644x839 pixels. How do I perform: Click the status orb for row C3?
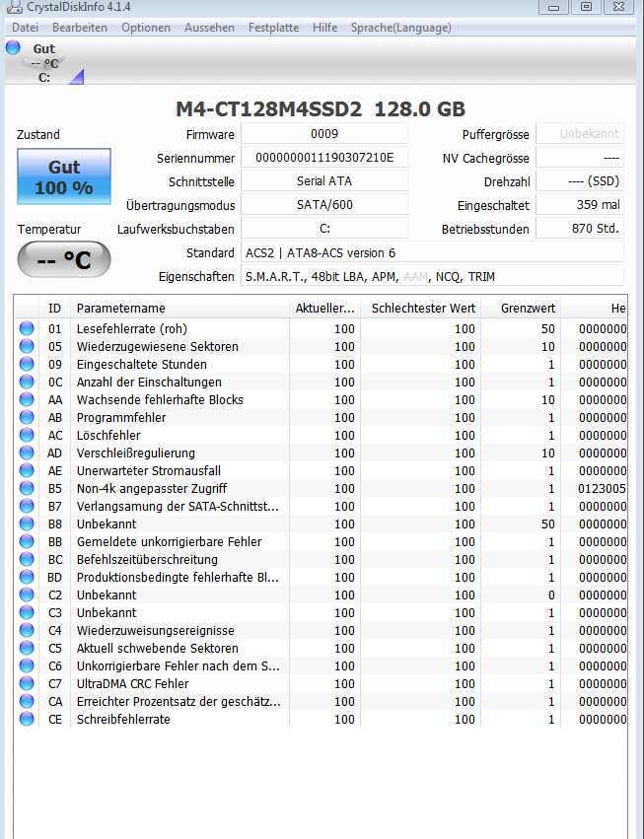(x=27, y=612)
